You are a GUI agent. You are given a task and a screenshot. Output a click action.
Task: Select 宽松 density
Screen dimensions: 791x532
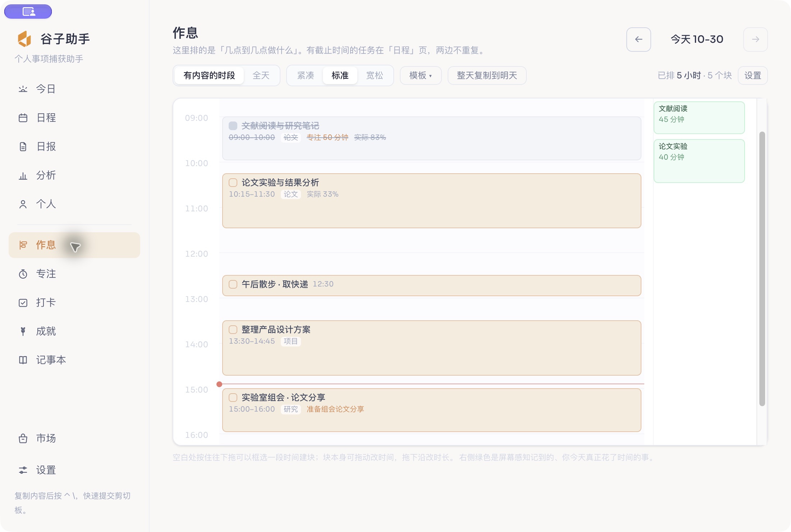tap(375, 75)
